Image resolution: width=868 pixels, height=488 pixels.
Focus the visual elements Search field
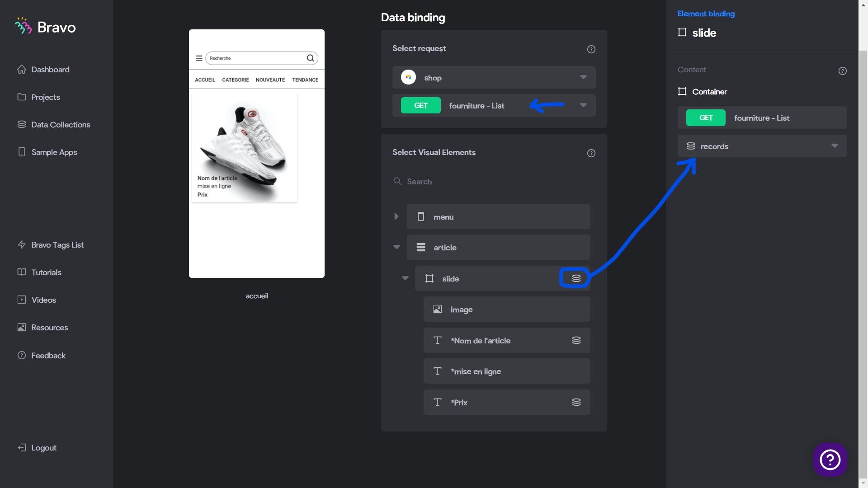494,182
